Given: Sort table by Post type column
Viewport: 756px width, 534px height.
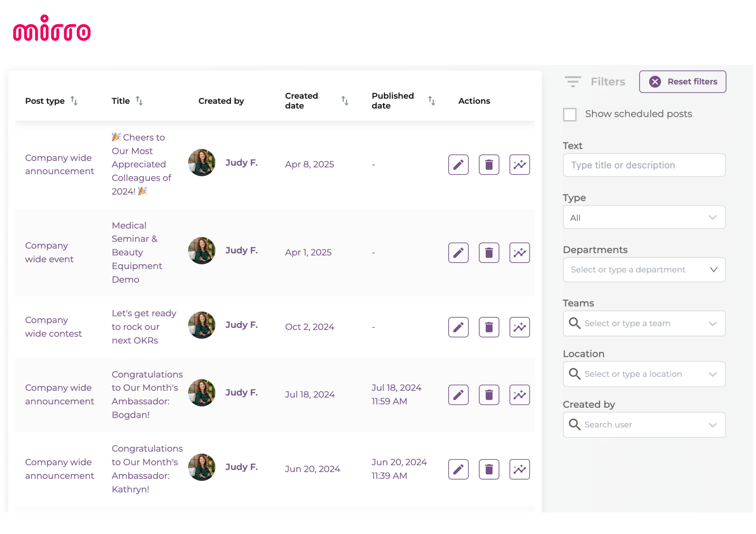Looking at the screenshot, I should (x=74, y=101).
